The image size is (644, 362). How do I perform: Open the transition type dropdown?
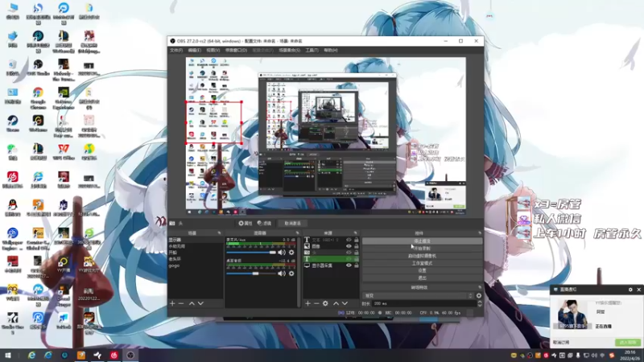pyautogui.click(x=418, y=295)
